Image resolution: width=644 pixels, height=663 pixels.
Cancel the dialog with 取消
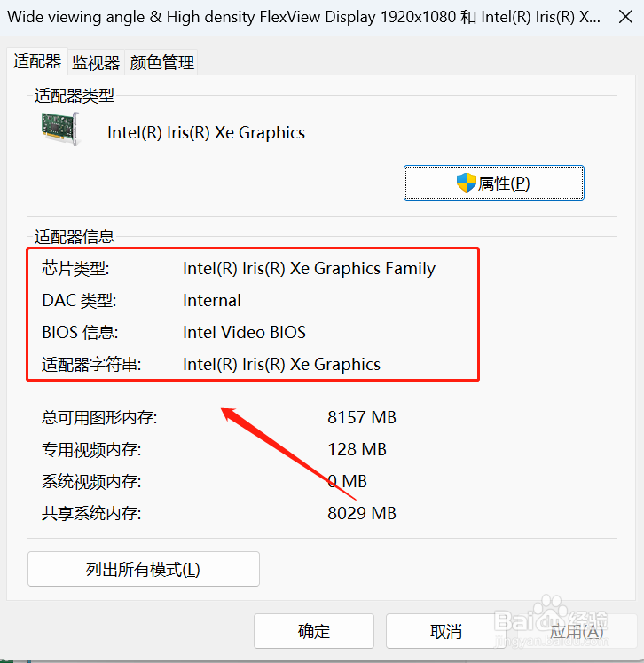click(446, 631)
